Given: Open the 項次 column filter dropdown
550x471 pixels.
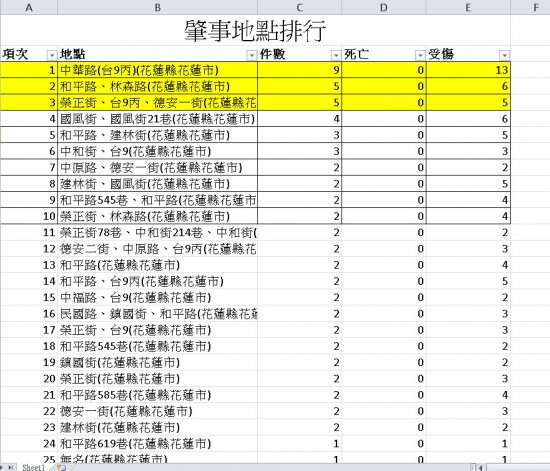Looking at the screenshot, I should pyautogui.click(x=52, y=55).
